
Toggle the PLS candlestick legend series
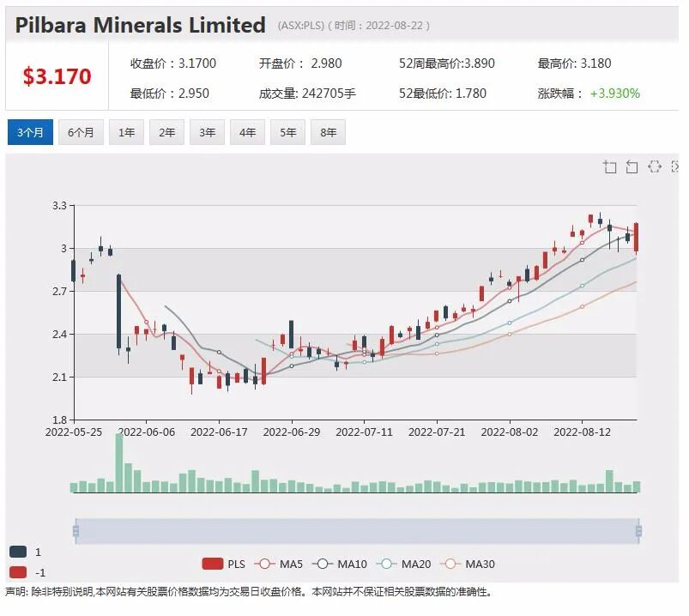[x=224, y=564]
